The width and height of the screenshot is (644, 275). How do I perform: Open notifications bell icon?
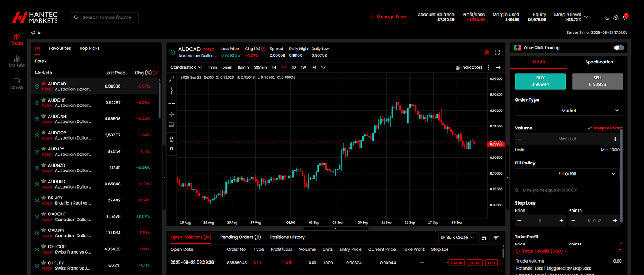click(x=624, y=18)
